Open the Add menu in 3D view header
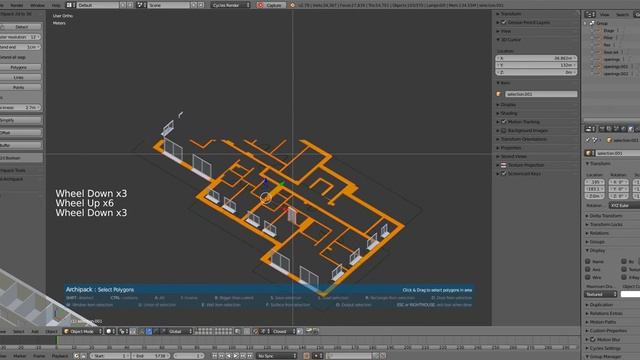The width and height of the screenshot is (640, 360). pos(35,331)
